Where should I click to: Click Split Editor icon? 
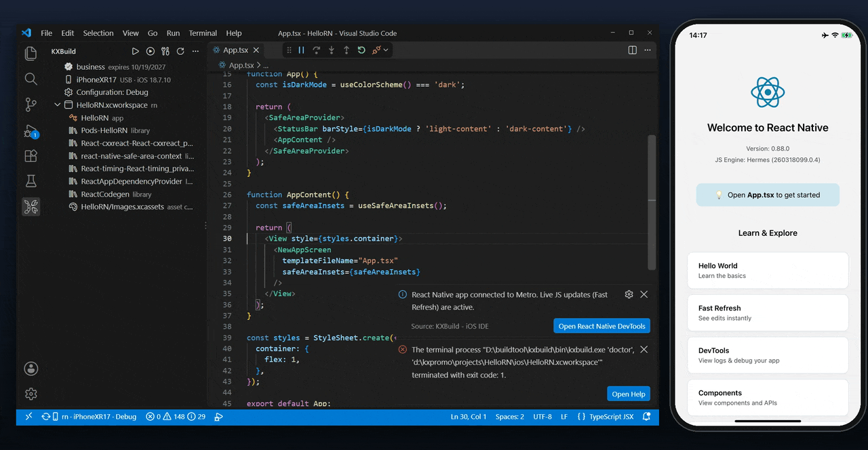(632, 50)
